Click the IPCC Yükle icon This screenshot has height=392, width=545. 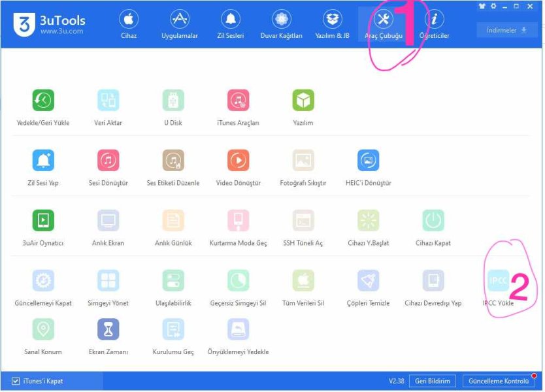tap(498, 281)
